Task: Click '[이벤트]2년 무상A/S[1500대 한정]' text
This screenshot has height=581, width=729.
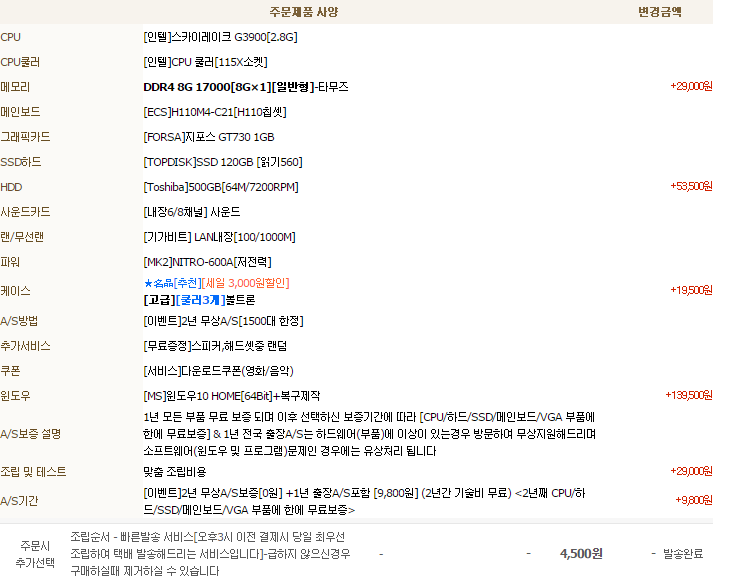Action: [223, 321]
